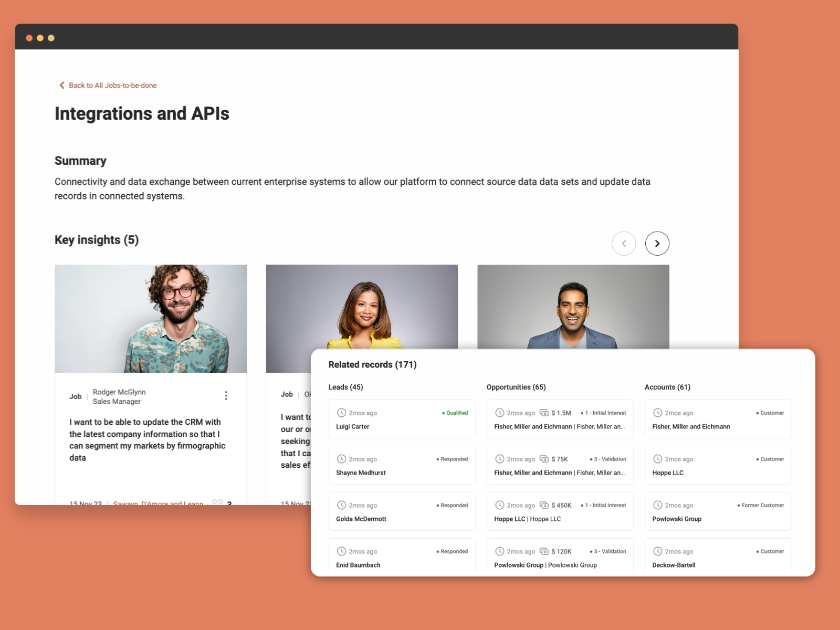Open Rodger McGlynn's photo thumbnail
The width and height of the screenshot is (840, 630).
click(x=151, y=319)
